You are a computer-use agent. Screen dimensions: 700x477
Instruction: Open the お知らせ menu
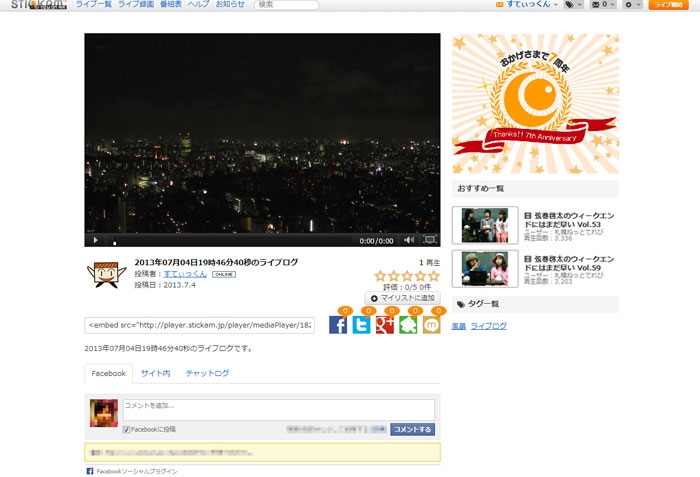(230, 4)
